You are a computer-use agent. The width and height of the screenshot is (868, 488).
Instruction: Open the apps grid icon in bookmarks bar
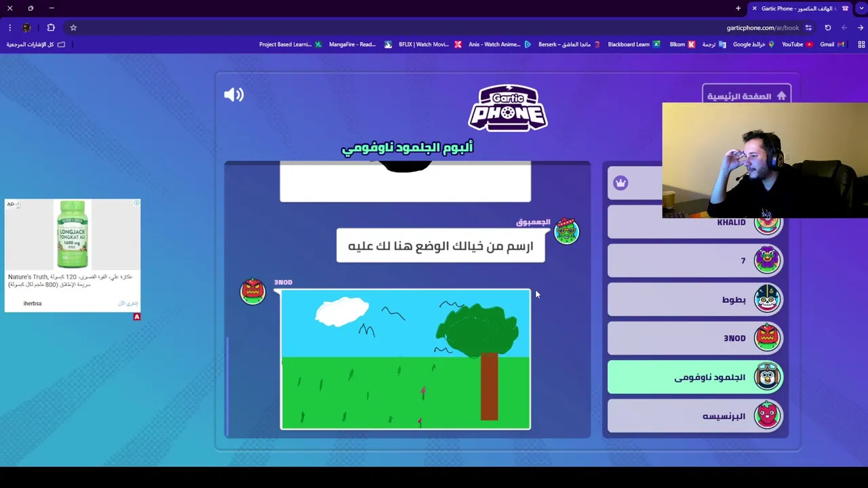click(861, 45)
